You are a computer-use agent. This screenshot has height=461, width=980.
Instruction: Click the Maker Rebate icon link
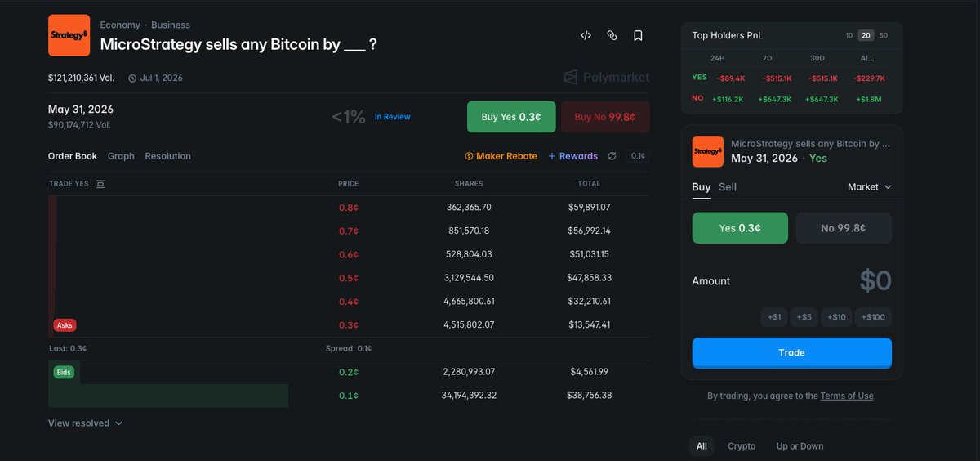(501, 156)
